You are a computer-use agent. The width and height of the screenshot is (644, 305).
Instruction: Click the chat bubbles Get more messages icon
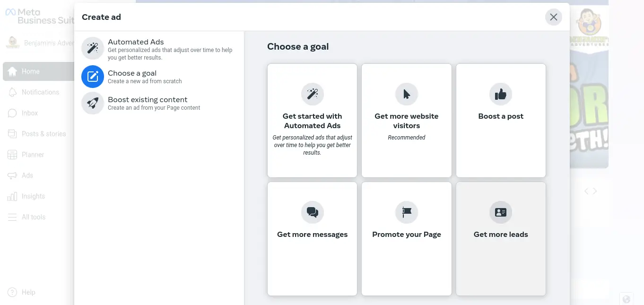coord(312,212)
